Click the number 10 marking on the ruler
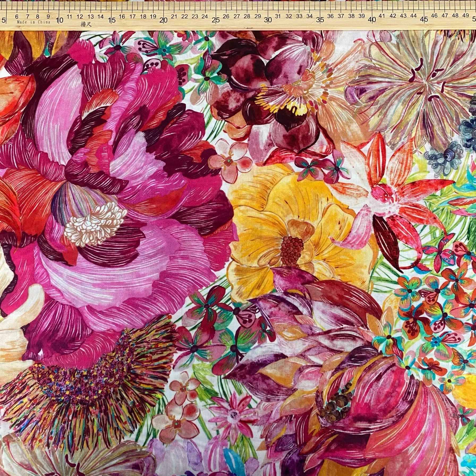 (x=59, y=20)
